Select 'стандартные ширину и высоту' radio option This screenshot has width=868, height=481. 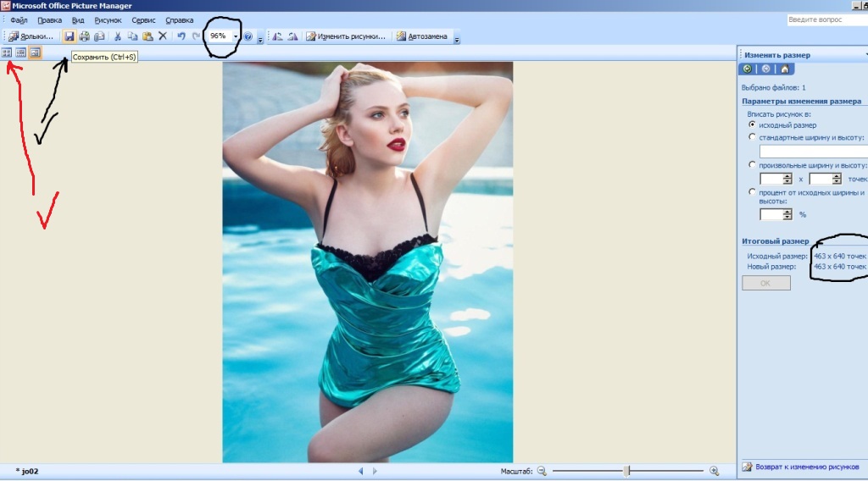point(752,136)
